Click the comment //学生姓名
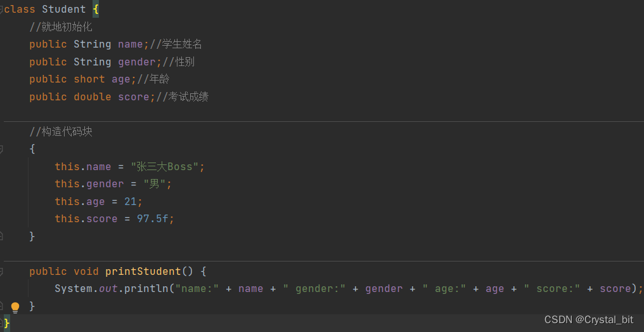Screen dimensions: 644x332 [x=176, y=44]
